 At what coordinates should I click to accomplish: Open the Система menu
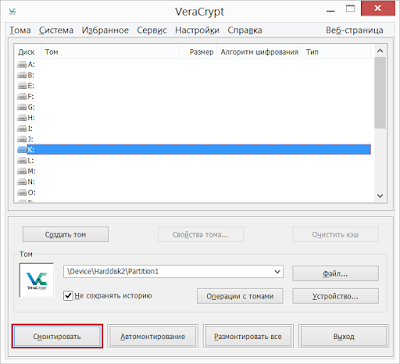coord(56,30)
